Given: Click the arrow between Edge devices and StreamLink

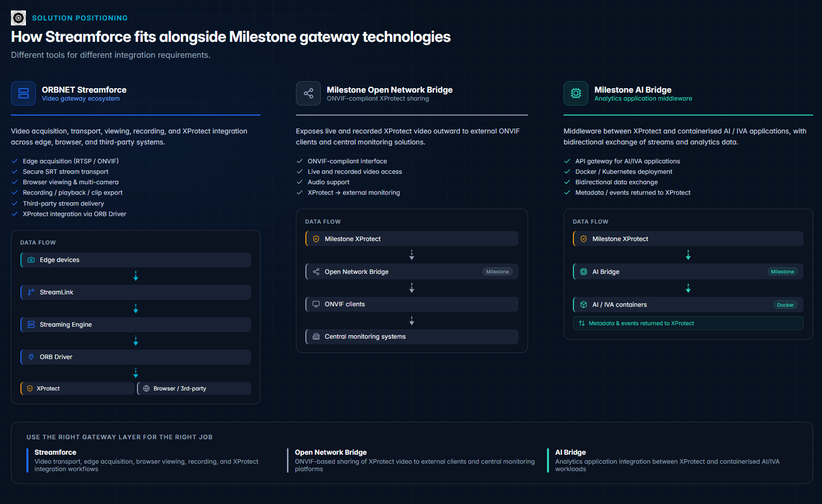Looking at the screenshot, I should tap(136, 276).
